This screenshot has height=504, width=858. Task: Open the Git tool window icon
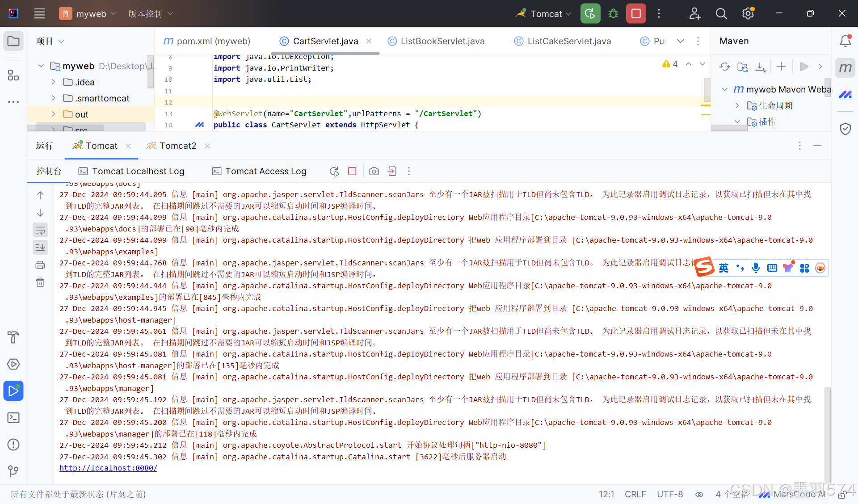point(13,471)
